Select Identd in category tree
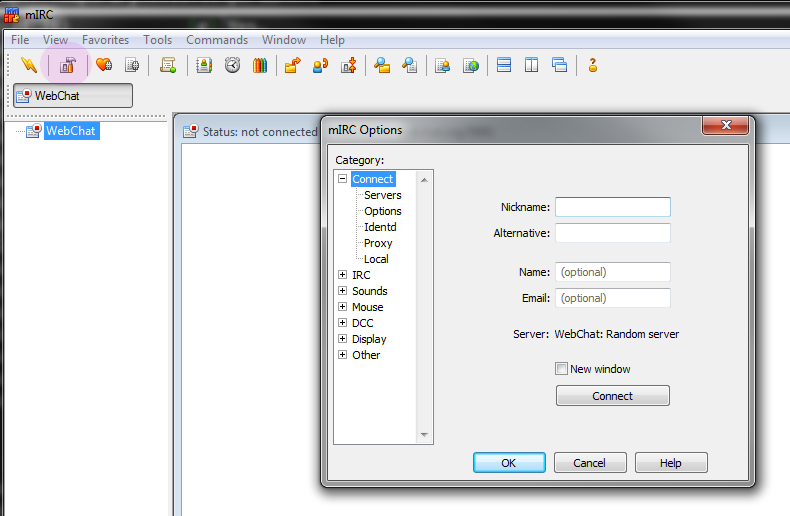This screenshot has height=516, width=790. 380,227
